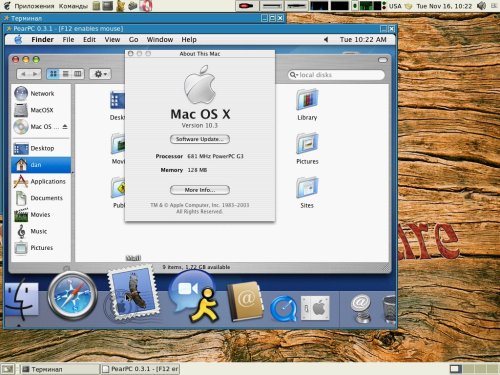The width and height of the screenshot is (500, 375).
Task: Open the Pictures folder in file area
Action: (x=307, y=148)
